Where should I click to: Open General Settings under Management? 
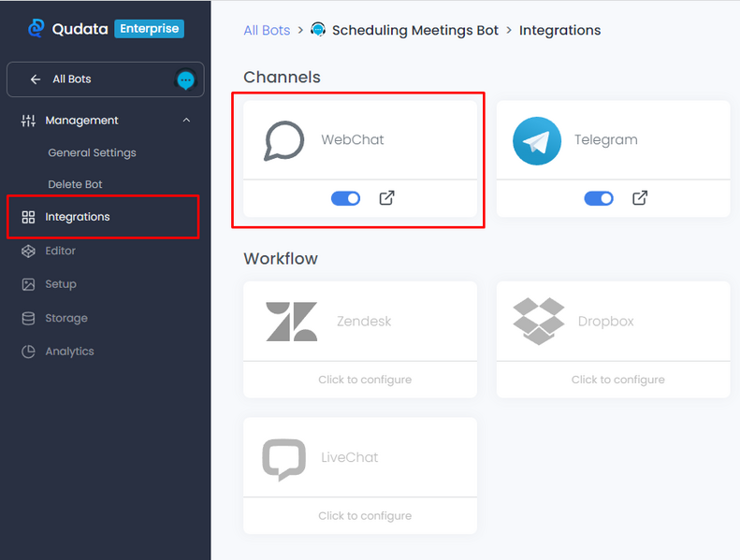click(x=92, y=152)
